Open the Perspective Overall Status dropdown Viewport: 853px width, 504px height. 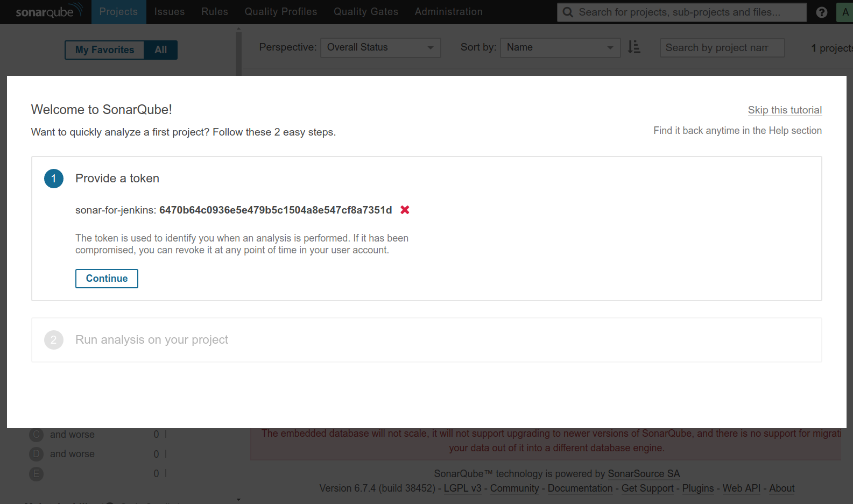(x=380, y=47)
